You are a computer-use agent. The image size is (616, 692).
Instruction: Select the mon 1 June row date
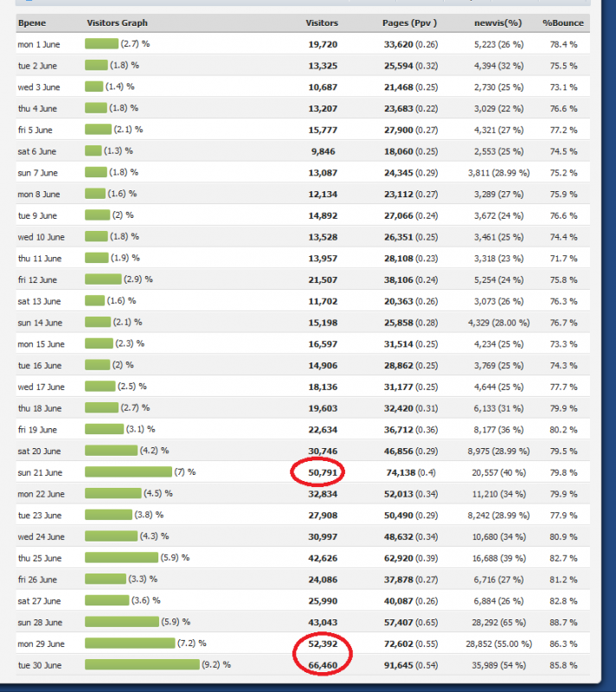pos(37,43)
